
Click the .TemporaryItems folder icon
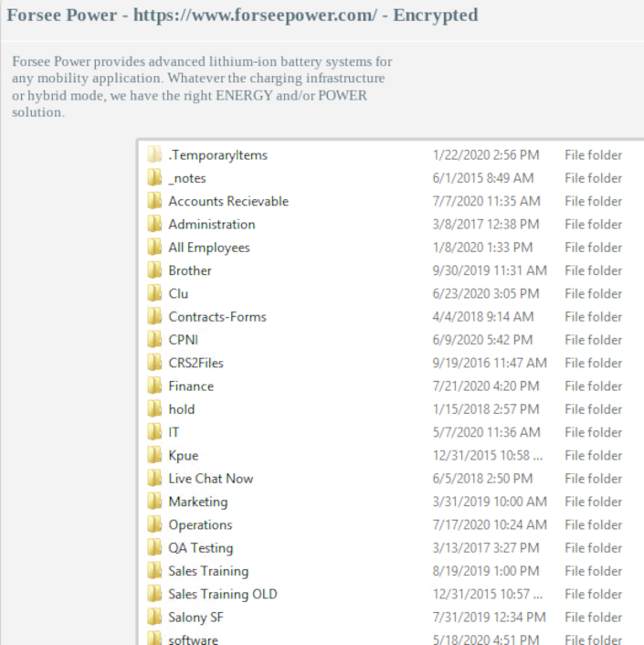tap(154, 155)
